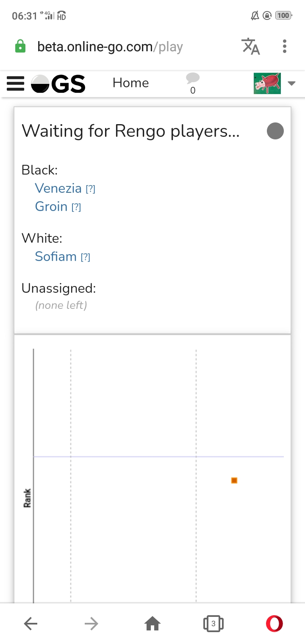This screenshot has width=305, height=644.
Task: Select the orange challenge square on graph
Action: [x=234, y=480]
